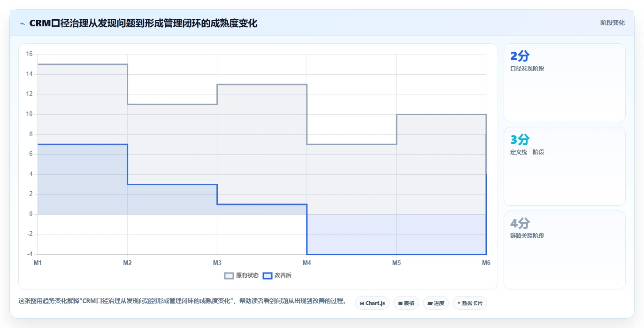Viewport: 644px width, 328px height.
Task: Click the 0 y-axis value
Action: tap(31, 214)
